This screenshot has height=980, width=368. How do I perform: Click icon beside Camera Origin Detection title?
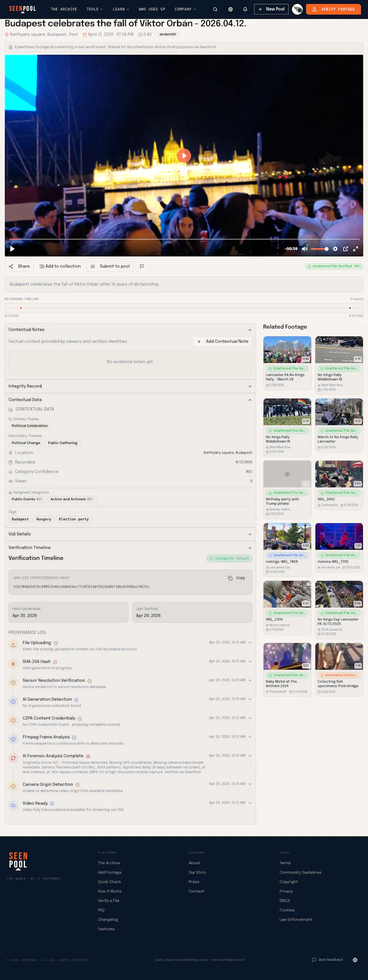[77, 785]
